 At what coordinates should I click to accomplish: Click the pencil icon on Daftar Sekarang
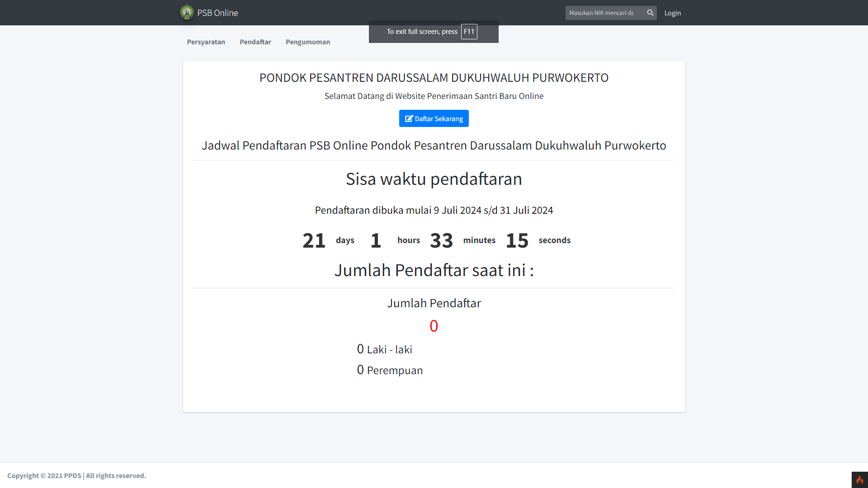pyautogui.click(x=409, y=118)
